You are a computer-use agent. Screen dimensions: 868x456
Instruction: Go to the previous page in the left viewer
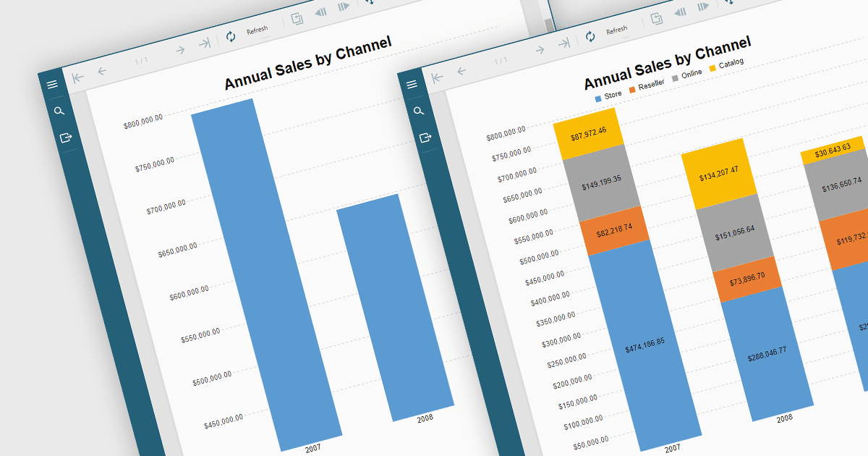(102, 70)
